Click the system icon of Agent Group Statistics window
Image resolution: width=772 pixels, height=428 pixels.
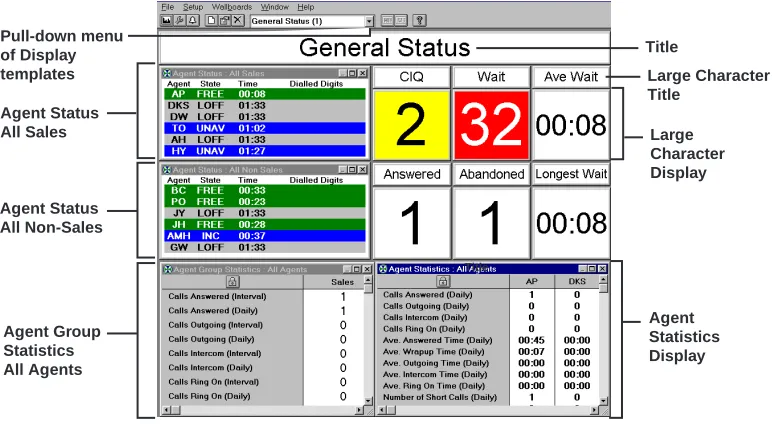pyautogui.click(x=168, y=269)
